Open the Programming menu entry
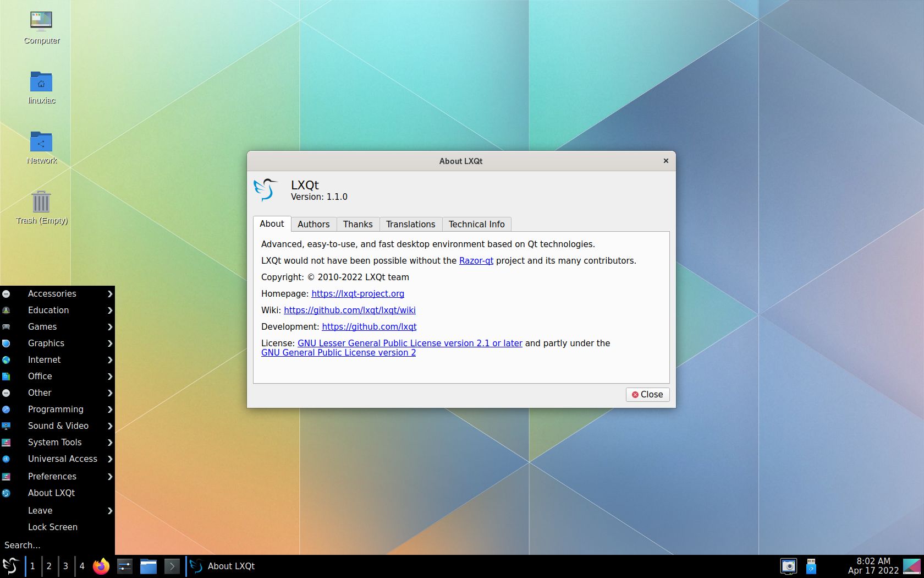 [x=57, y=410]
